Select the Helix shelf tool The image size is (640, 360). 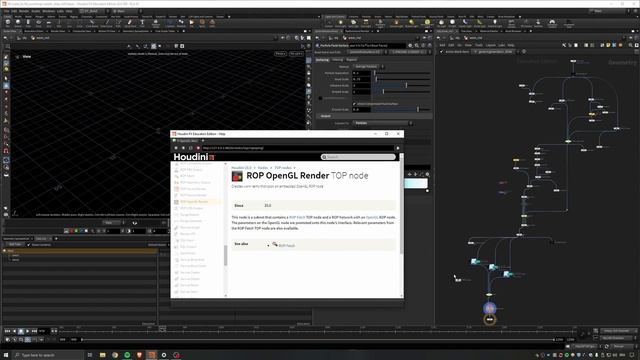(212, 23)
